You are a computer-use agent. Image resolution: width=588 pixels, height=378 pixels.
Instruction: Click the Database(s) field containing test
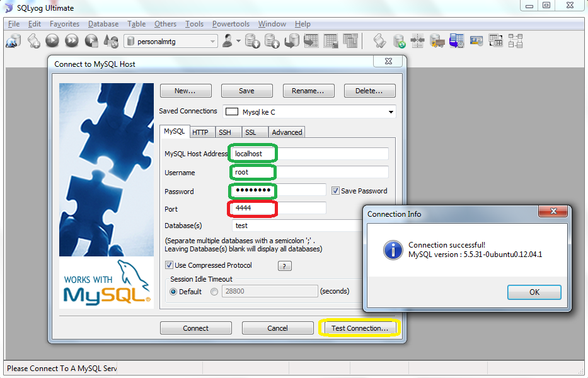298,226
